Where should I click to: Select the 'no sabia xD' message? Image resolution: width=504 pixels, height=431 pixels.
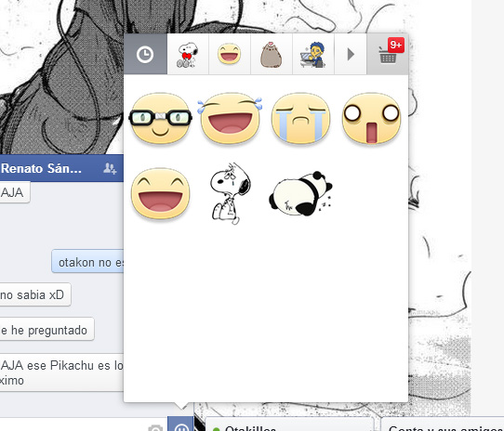35,294
